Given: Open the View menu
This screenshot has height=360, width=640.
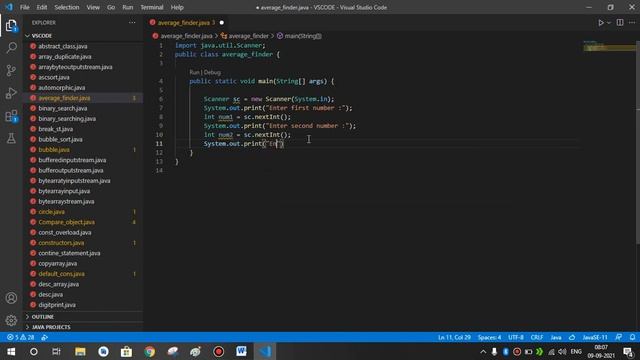Looking at the screenshot, I should pos(93,7).
